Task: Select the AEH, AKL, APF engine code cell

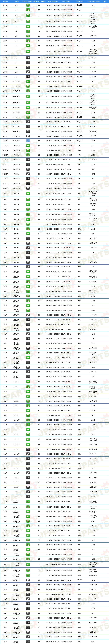Action: (x=93, y=353)
